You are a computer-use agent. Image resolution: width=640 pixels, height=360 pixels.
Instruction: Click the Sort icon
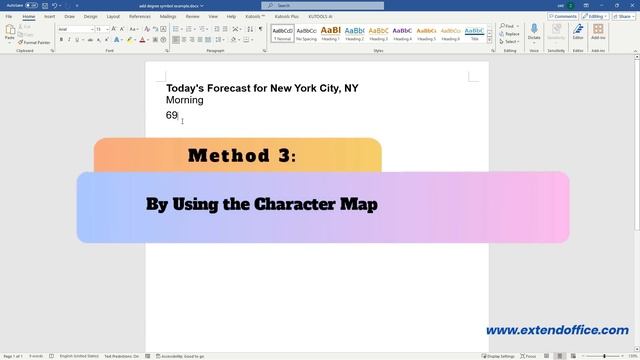[250, 29]
